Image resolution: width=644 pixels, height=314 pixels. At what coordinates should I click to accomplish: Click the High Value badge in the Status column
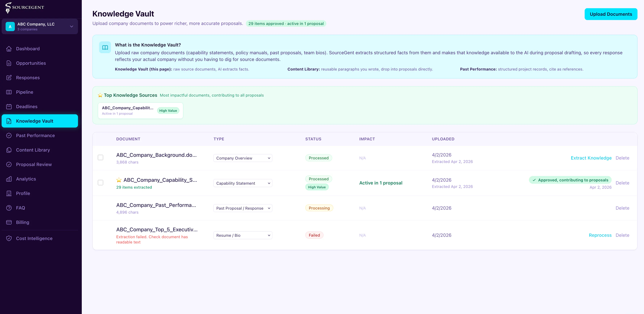(x=317, y=187)
